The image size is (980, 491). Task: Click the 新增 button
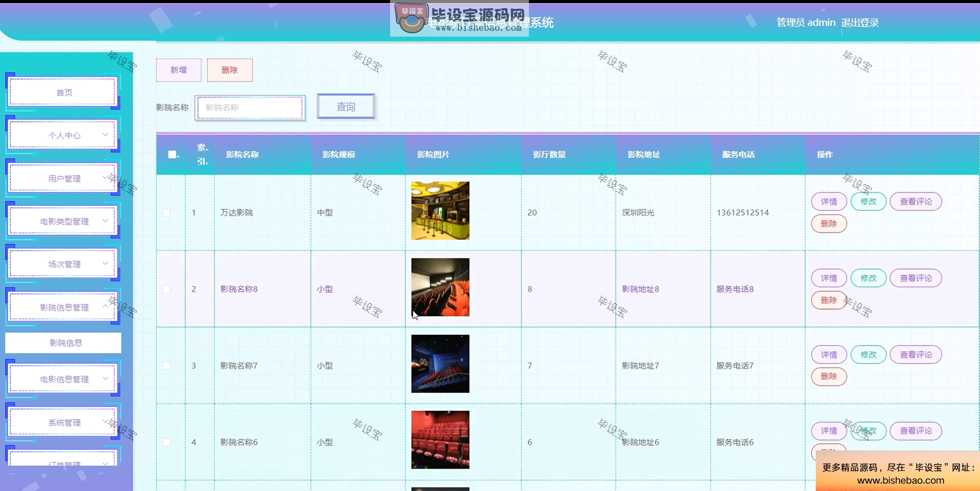[x=178, y=70]
